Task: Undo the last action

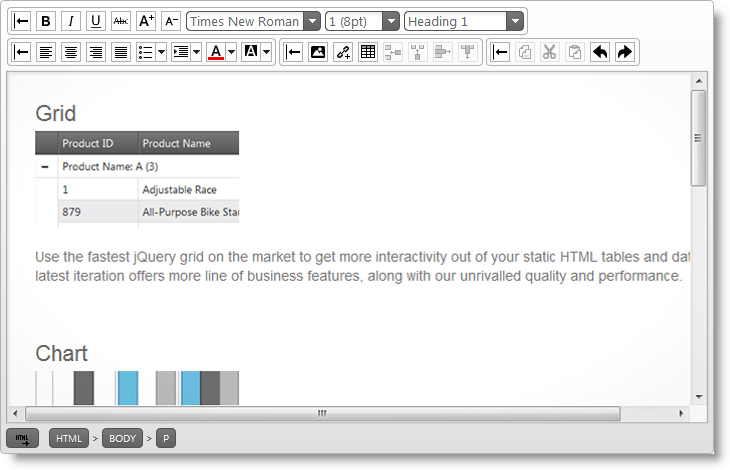Action: 600,52
